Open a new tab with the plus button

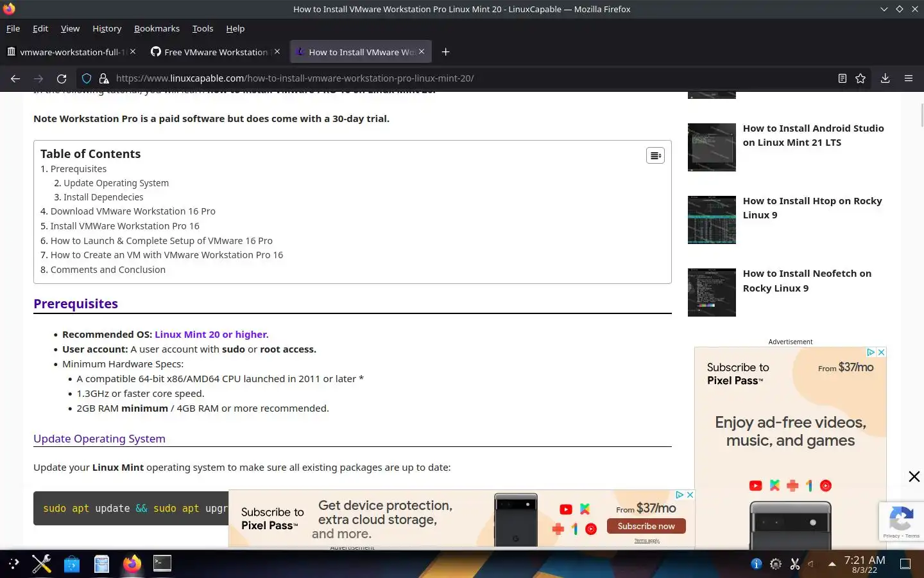pyautogui.click(x=446, y=52)
